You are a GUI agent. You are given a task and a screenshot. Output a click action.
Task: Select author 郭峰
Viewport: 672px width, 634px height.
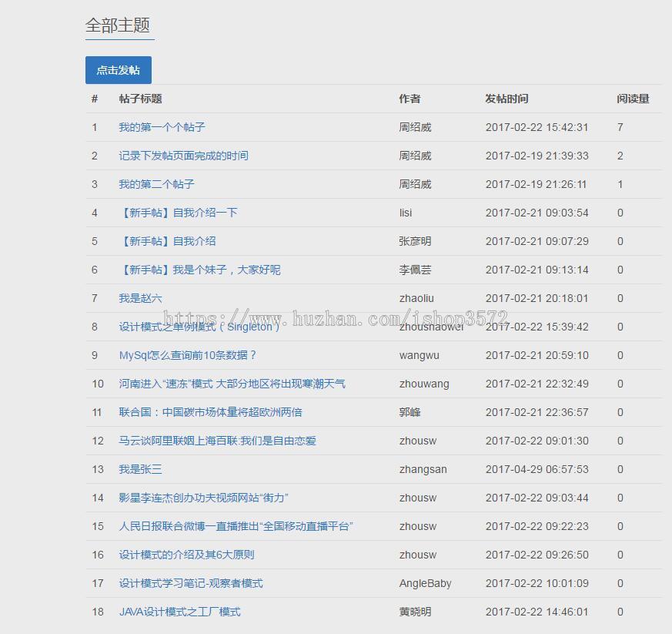(x=410, y=413)
